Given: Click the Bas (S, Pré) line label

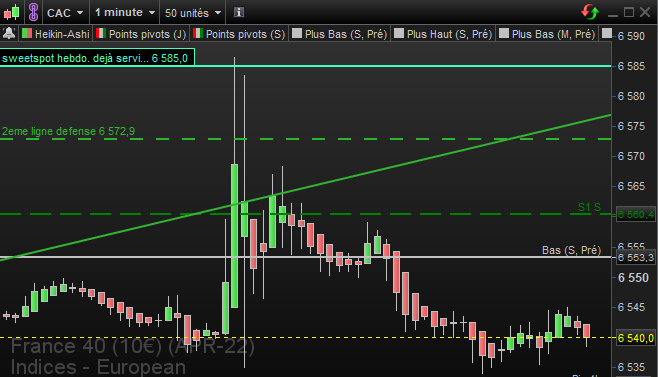Looking at the screenshot, I should (x=571, y=250).
